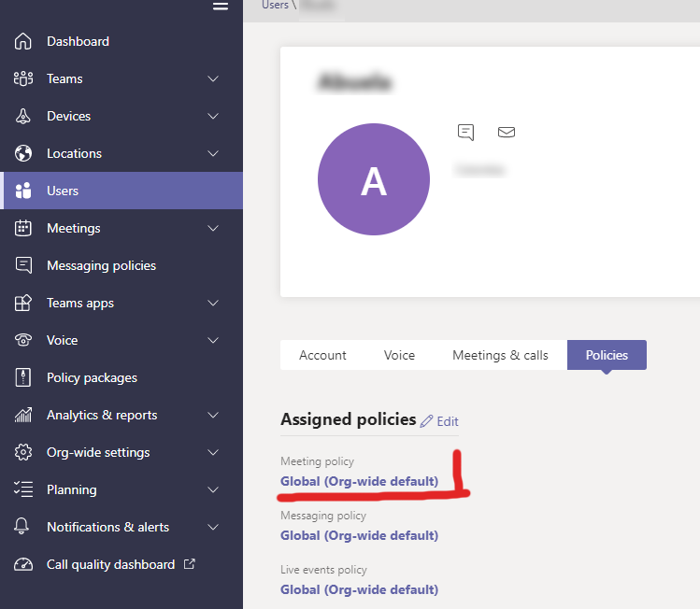The width and height of the screenshot is (700, 609).
Task: Open Dashboard in sidebar
Action: pos(121,41)
